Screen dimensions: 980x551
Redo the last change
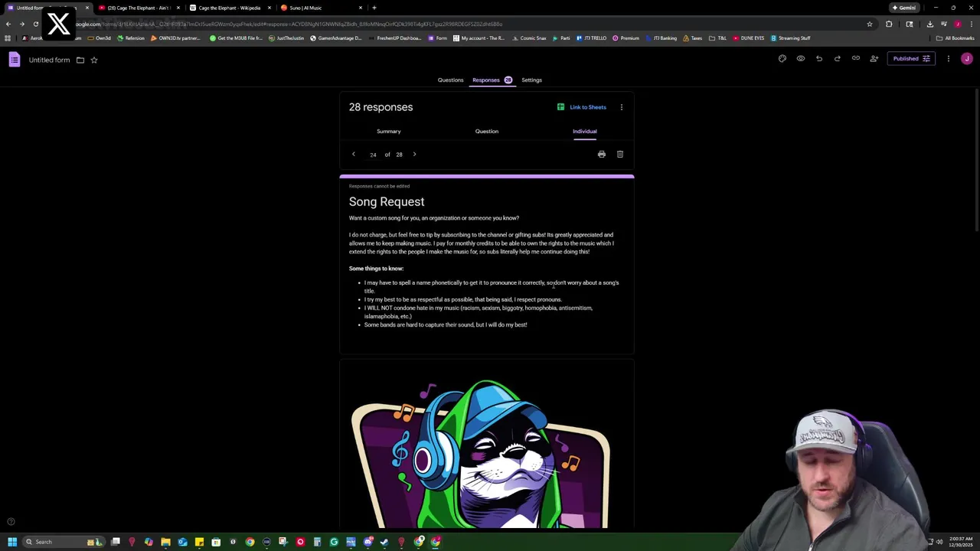coord(838,59)
